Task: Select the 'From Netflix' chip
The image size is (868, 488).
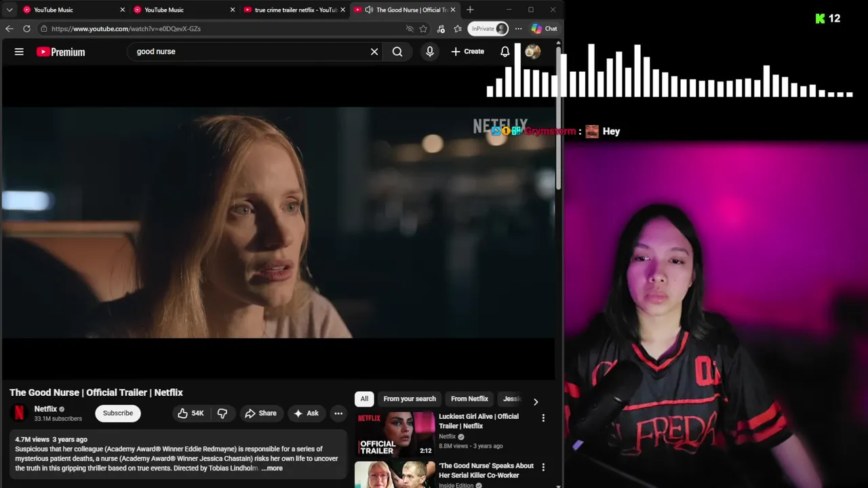Action: [469, 399]
